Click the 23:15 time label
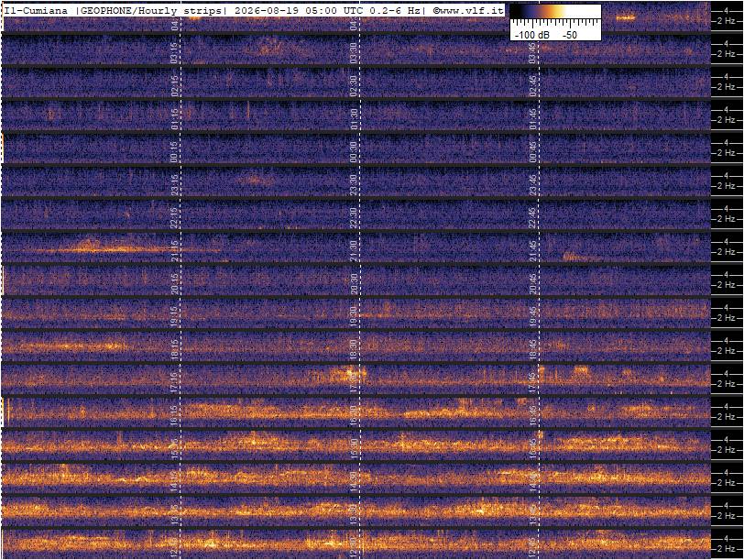Viewport: 744px width, 560px height. pyautogui.click(x=174, y=184)
